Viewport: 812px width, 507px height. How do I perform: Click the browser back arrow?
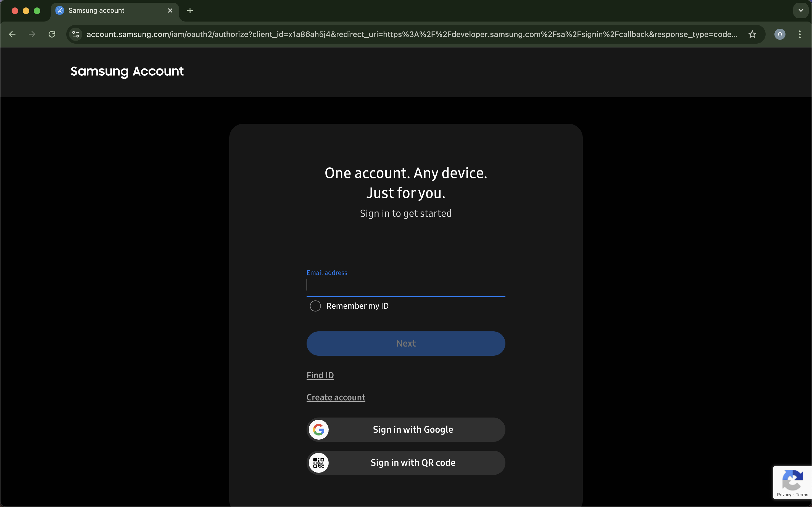point(12,34)
